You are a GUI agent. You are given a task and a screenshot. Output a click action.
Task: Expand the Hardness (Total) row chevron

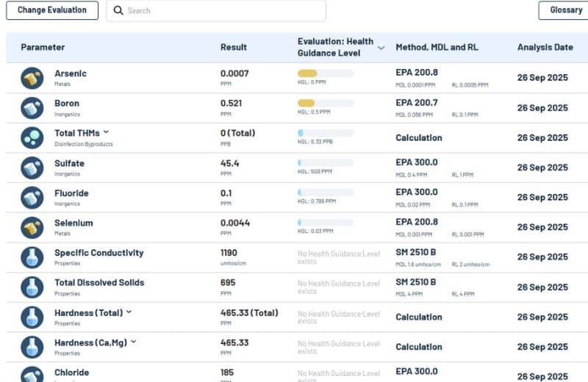[x=129, y=312]
